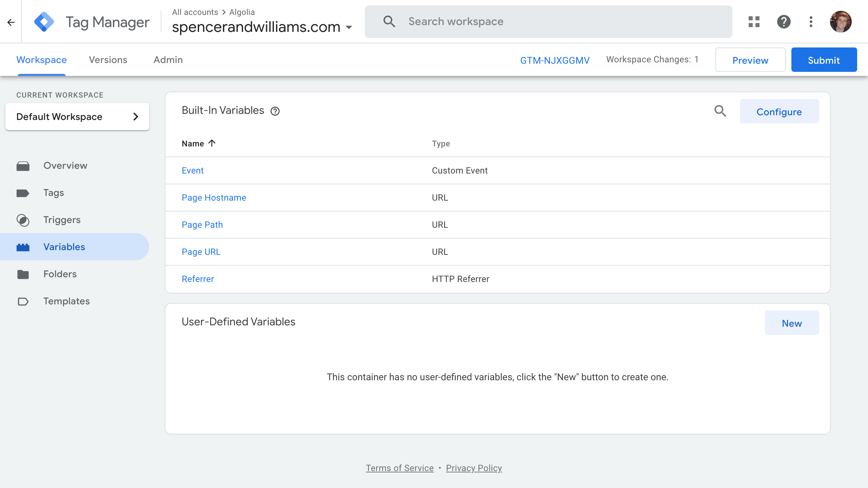Open the Tags section in sidebar
The height and width of the screenshot is (488, 868).
click(x=53, y=192)
